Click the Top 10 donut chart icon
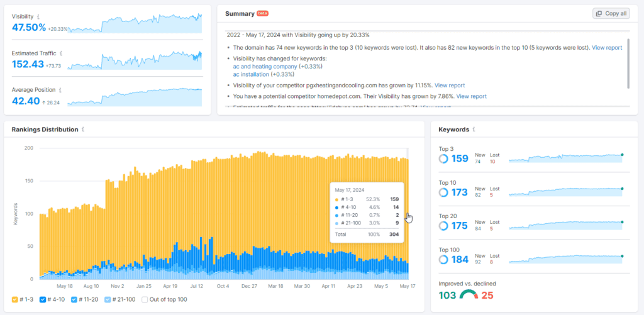This screenshot has height=315, width=644. 443,192
